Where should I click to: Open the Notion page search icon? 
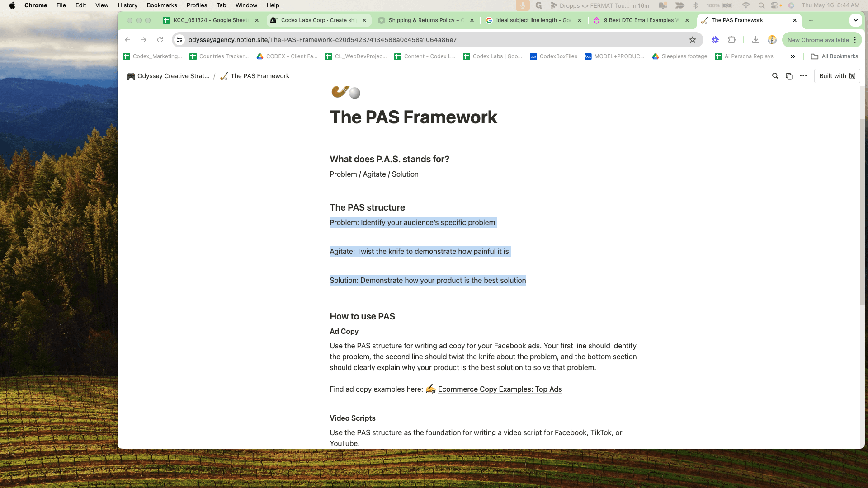(x=775, y=76)
